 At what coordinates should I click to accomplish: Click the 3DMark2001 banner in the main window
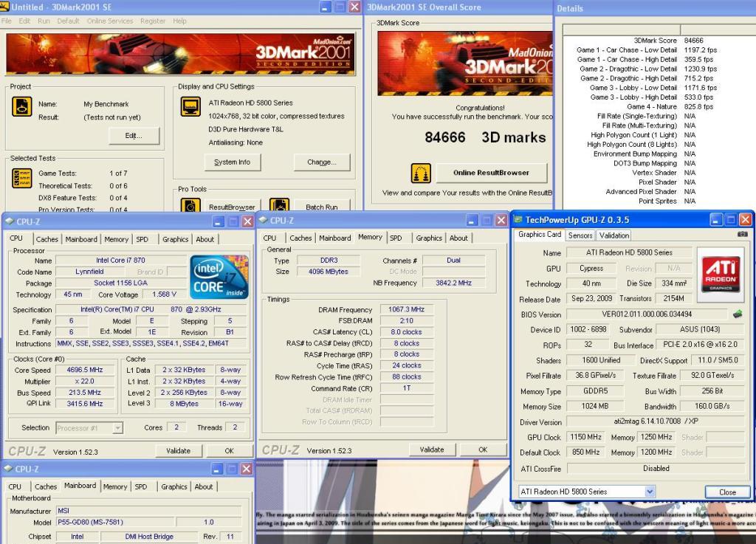[x=181, y=53]
